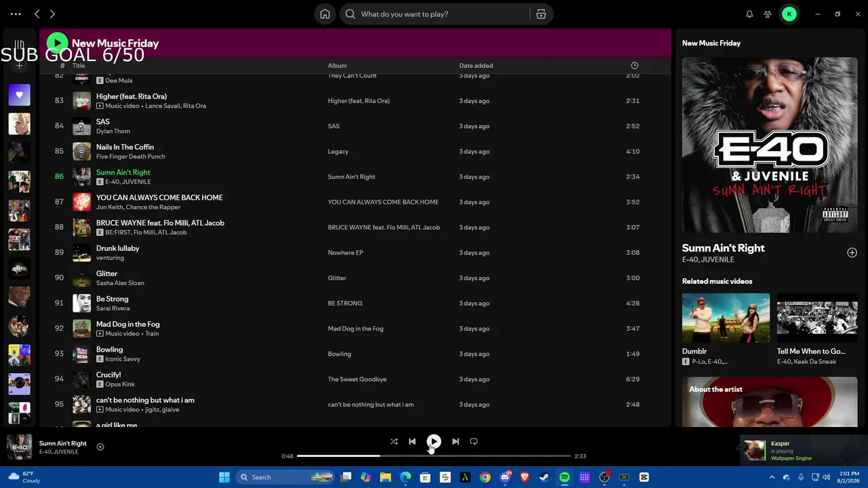Open the Dumblr music video thumbnail
The height and width of the screenshot is (488, 868).
[726, 318]
